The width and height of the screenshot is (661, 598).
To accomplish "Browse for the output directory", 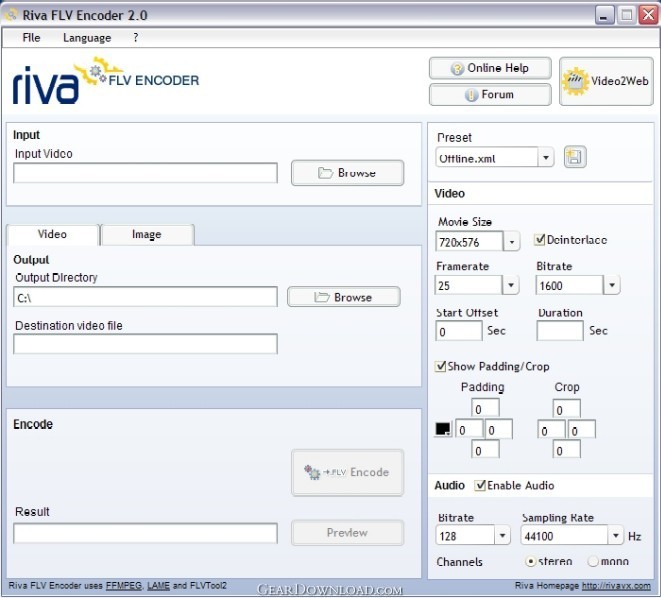I will [344, 297].
